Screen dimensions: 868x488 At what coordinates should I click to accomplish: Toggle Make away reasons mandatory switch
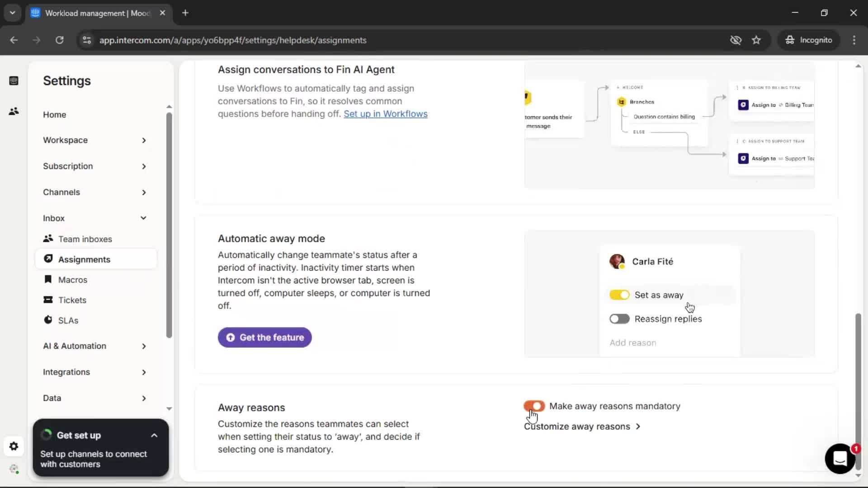534,406
